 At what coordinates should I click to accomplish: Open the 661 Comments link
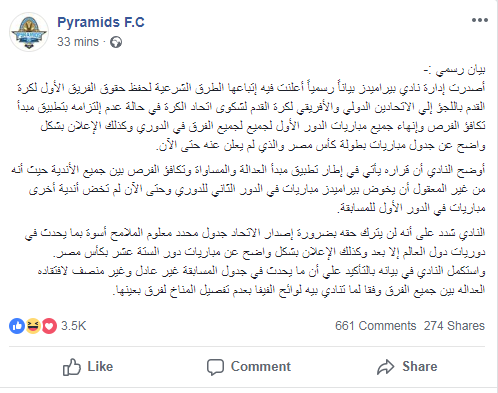pos(376,326)
